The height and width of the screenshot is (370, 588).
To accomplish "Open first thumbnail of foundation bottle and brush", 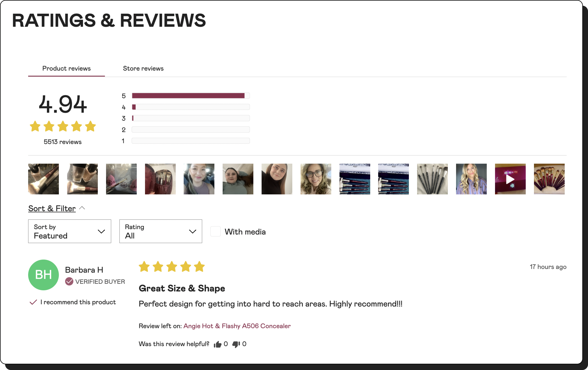I will coord(44,179).
